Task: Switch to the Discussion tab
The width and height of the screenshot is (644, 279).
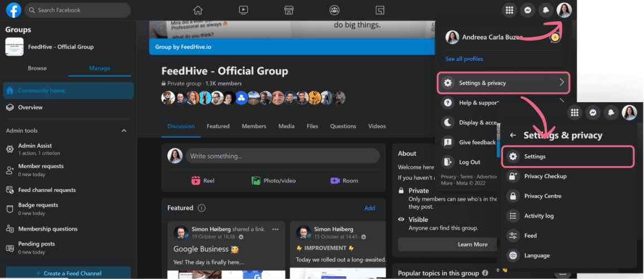Action: pos(181,126)
